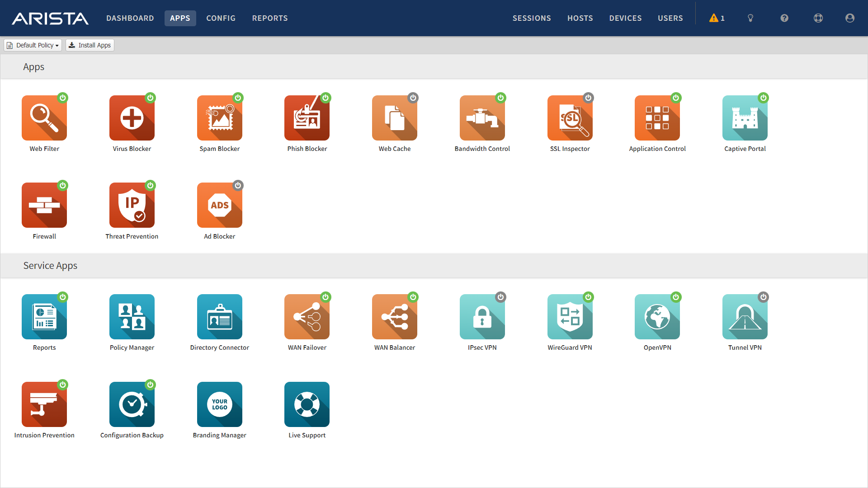The width and height of the screenshot is (868, 488).
Task: Switch to the Dashboard tab
Action: pyautogui.click(x=130, y=18)
